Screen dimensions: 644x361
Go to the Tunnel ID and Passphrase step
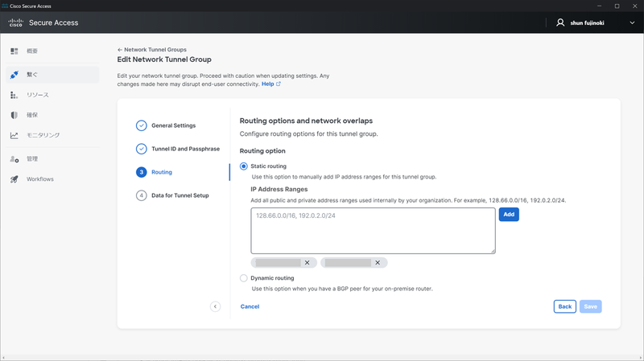(185, 149)
